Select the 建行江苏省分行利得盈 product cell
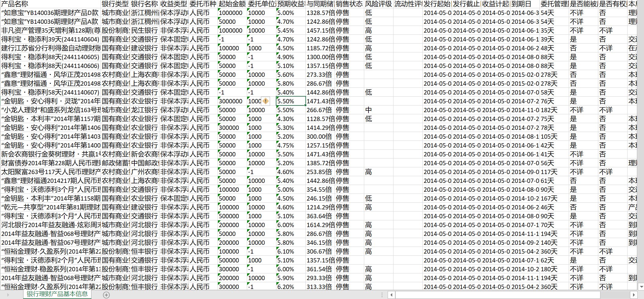 pyautogui.click(x=51, y=48)
